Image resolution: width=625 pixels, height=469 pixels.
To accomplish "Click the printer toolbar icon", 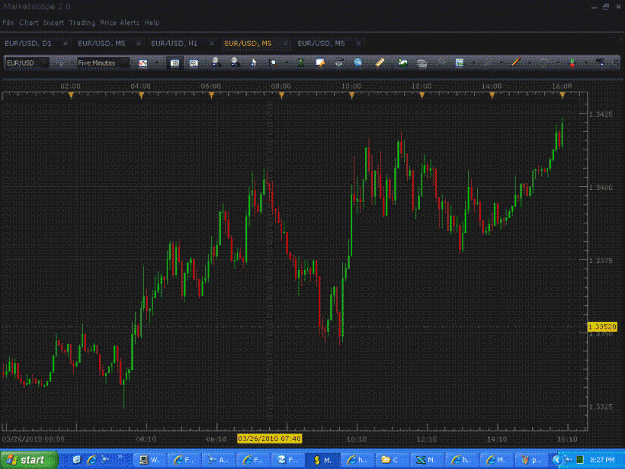I will (339, 63).
